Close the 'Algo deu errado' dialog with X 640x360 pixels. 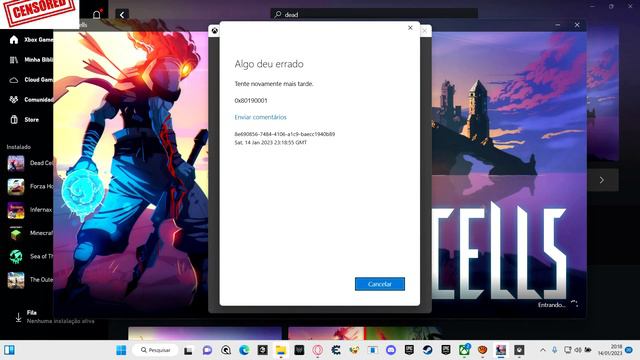pyautogui.click(x=410, y=28)
